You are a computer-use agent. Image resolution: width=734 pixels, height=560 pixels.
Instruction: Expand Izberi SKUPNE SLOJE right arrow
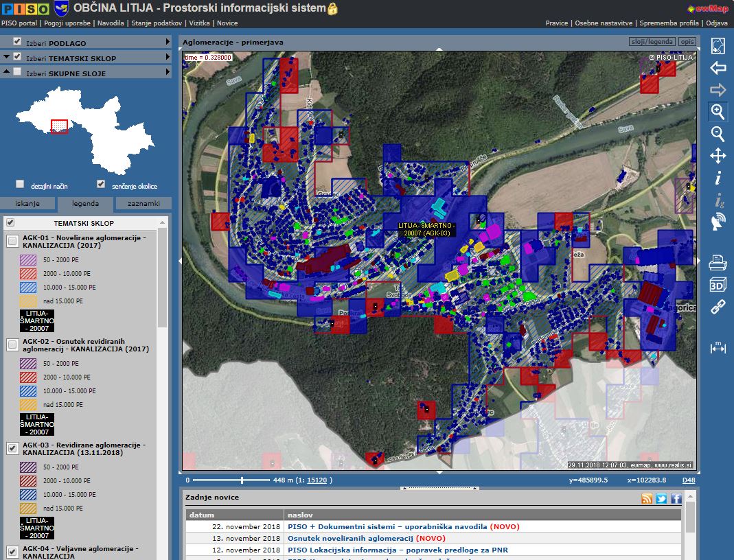coord(167,73)
